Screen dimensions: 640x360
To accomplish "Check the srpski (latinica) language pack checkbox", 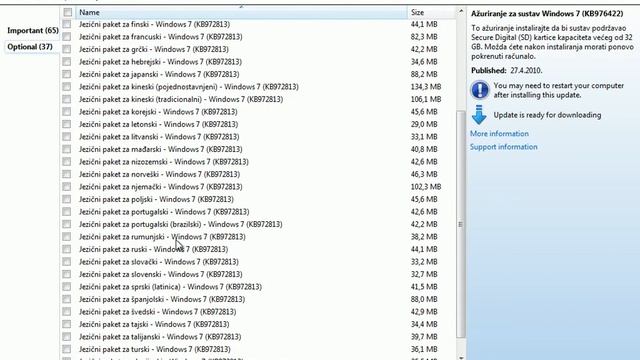I will (x=67, y=287).
